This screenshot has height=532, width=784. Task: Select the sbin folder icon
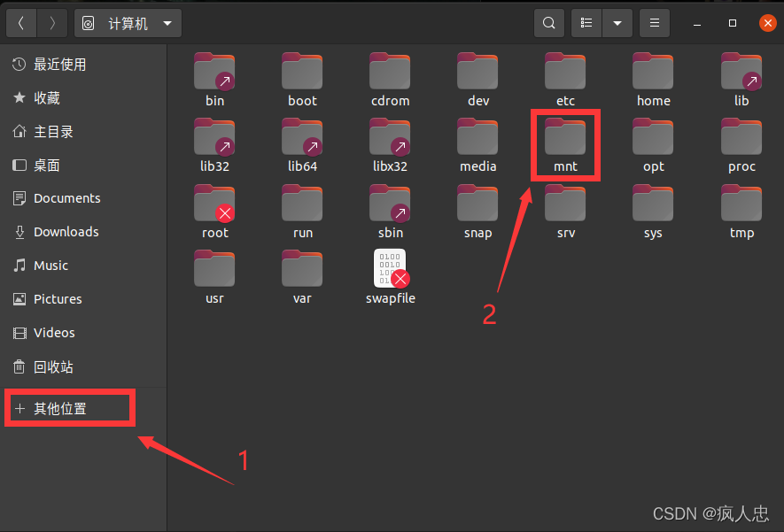[x=390, y=204]
